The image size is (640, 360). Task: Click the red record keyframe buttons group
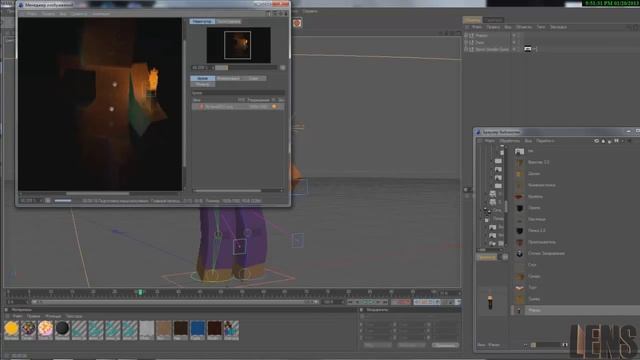(401, 302)
